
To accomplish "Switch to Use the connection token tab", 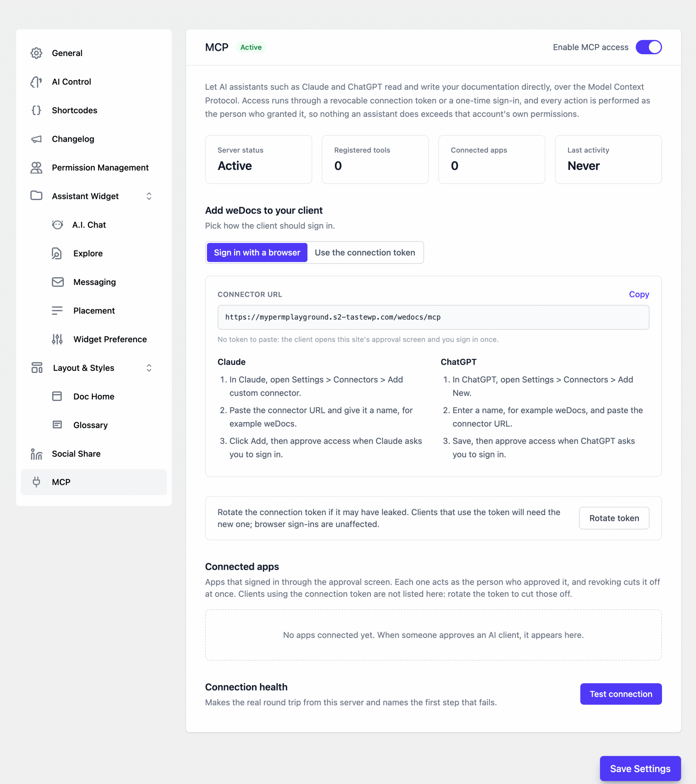I will click(x=365, y=252).
